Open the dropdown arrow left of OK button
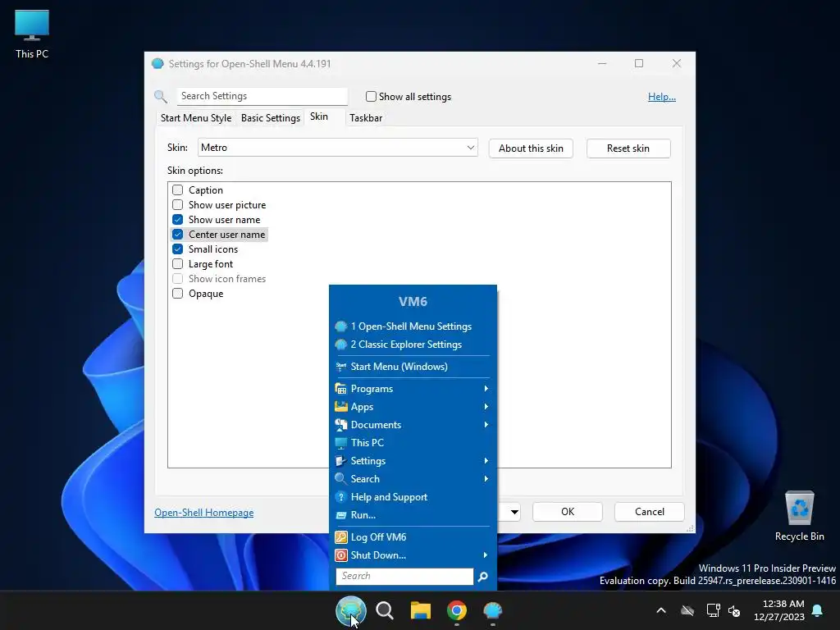This screenshot has height=630, width=840. coord(514,512)
